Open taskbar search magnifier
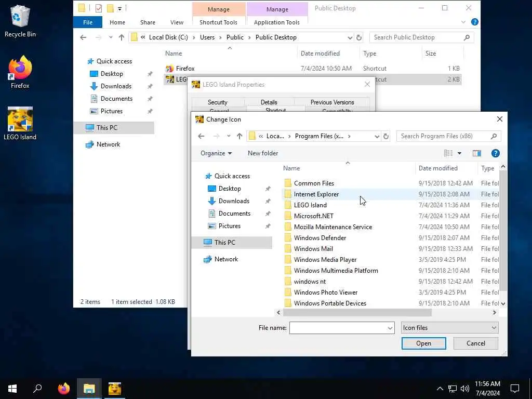This screenshot has width=532, height=399. (37, 389)
